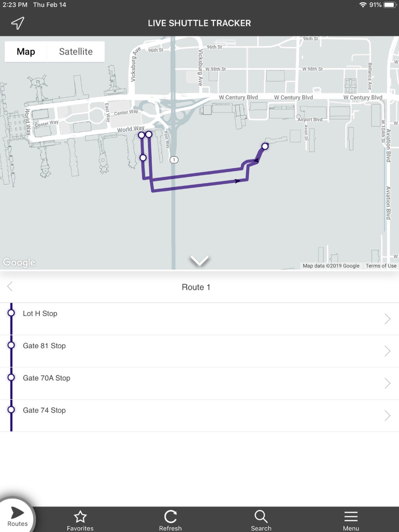Tap Lot H Stop timeline circle
Viewport: 399px width, 532px height.
point(11,313)
